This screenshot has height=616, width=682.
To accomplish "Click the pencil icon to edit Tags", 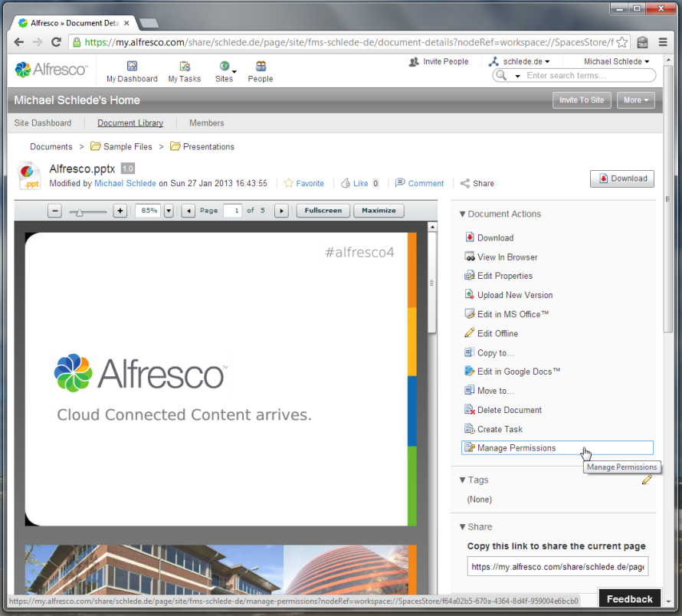I will (647, 480).
